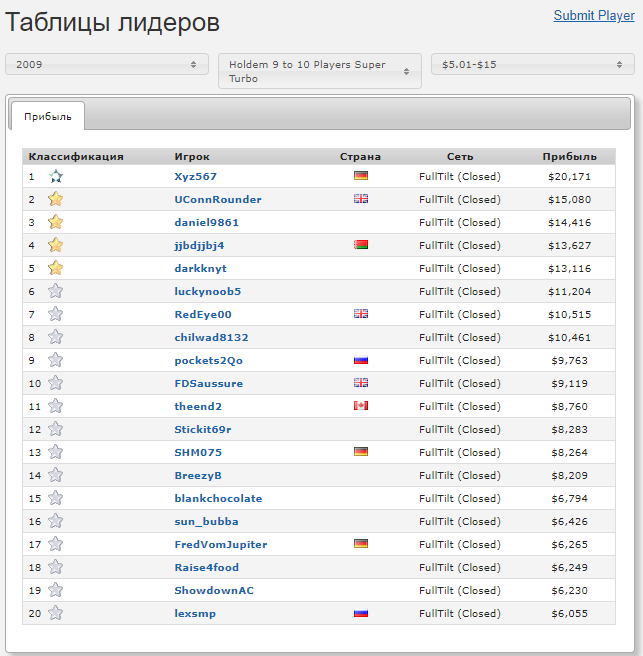Open player profile Raise4food
The height and width of the screenshot is (656, 643).
pos(206,568)
